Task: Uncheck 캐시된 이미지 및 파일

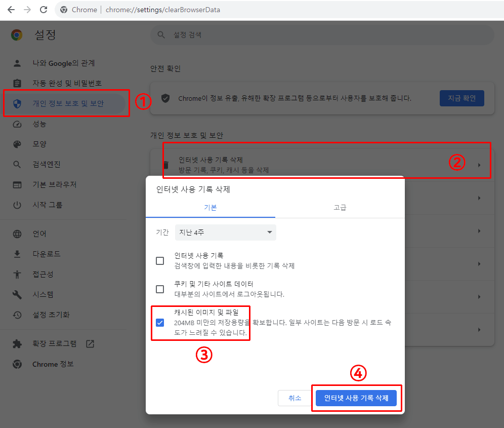Action: pos(160,322)
